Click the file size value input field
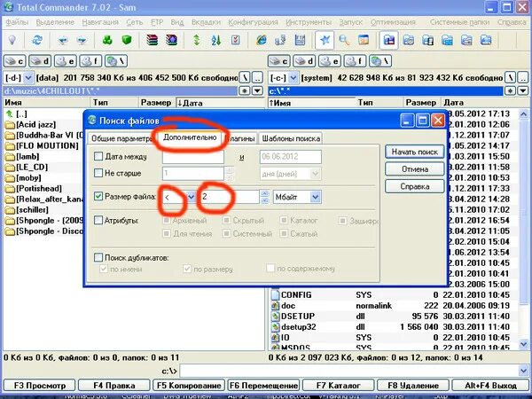The image size is (532, 399). [230, 197]
